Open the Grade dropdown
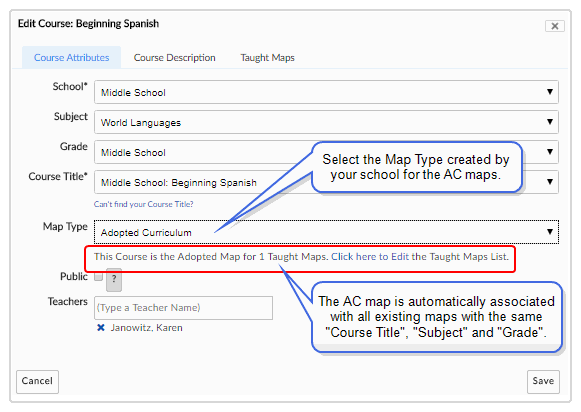Viewport: 581px width, 412px height. tap(326, 152)
